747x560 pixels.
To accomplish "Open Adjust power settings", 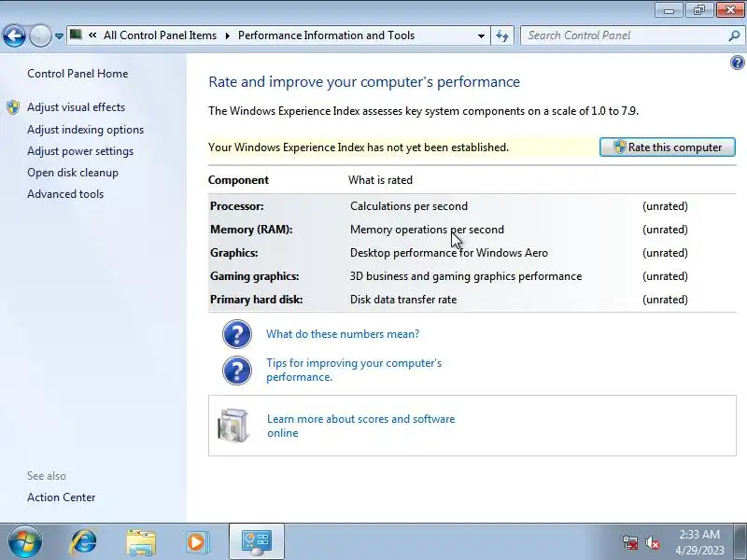I will click(80, 151).
